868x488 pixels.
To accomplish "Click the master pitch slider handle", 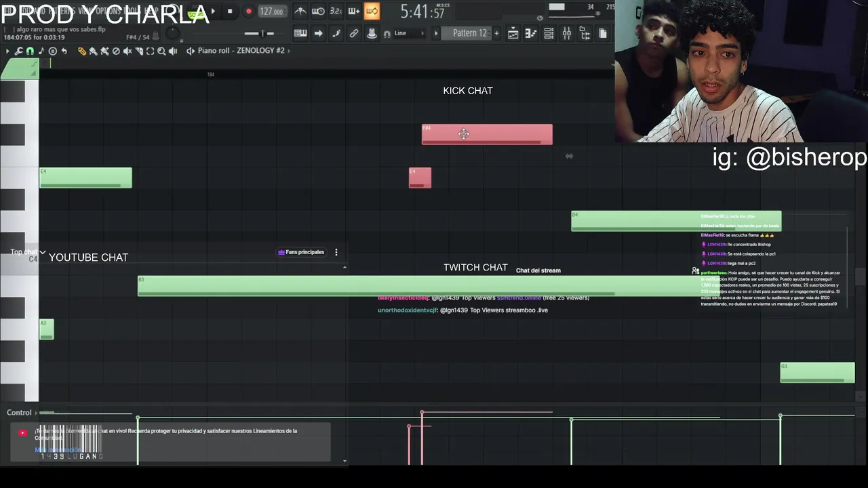I will point(262,33).
